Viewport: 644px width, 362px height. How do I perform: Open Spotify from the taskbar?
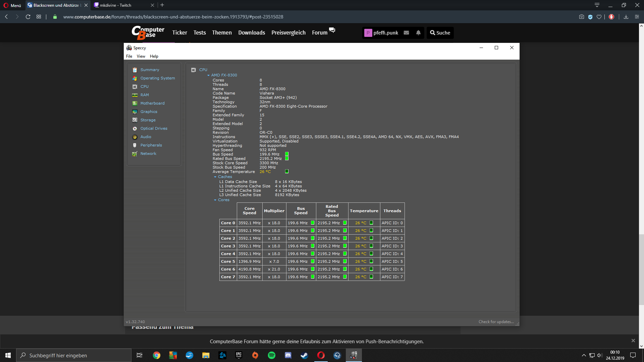[272, 355]
